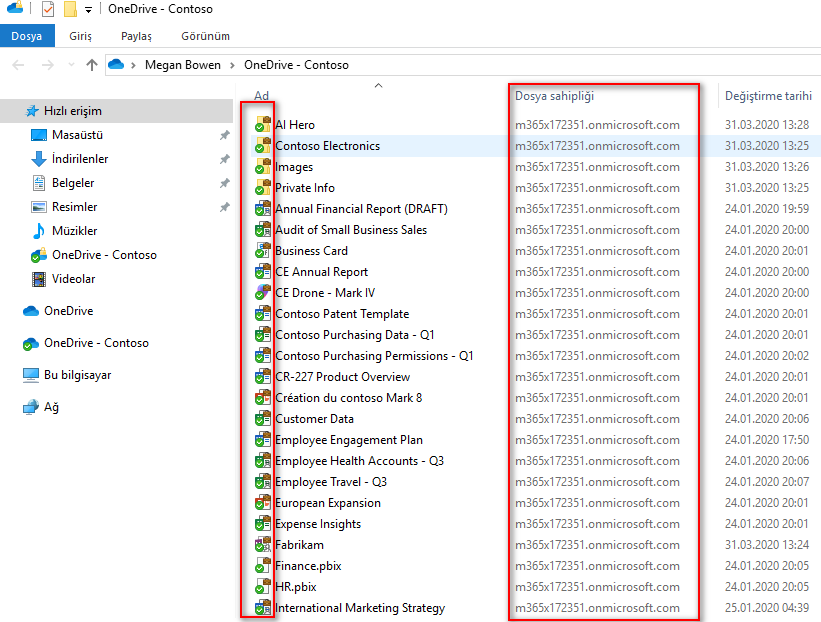Switch to the Giriş ribbon tab
The image size is (821, 622).
pyautogui.click(x=80, y=36)
